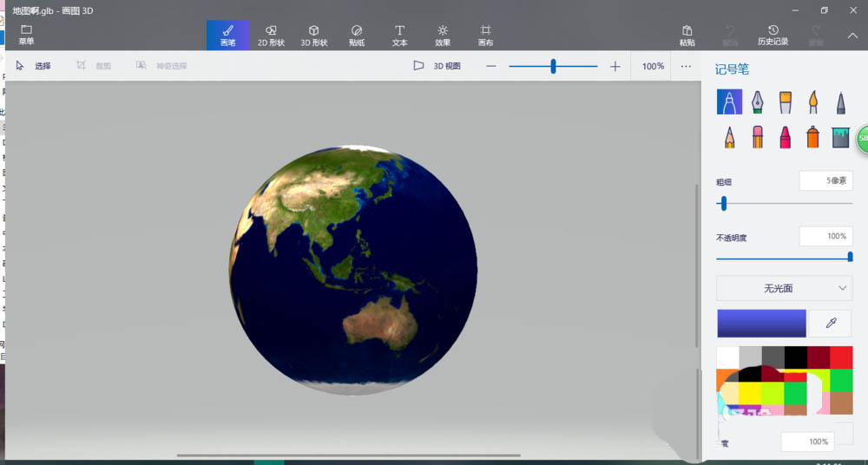Select the Fill bucket tool
Image resolution: width=868 pixels, height=465 pixels.
click(840, 137)
